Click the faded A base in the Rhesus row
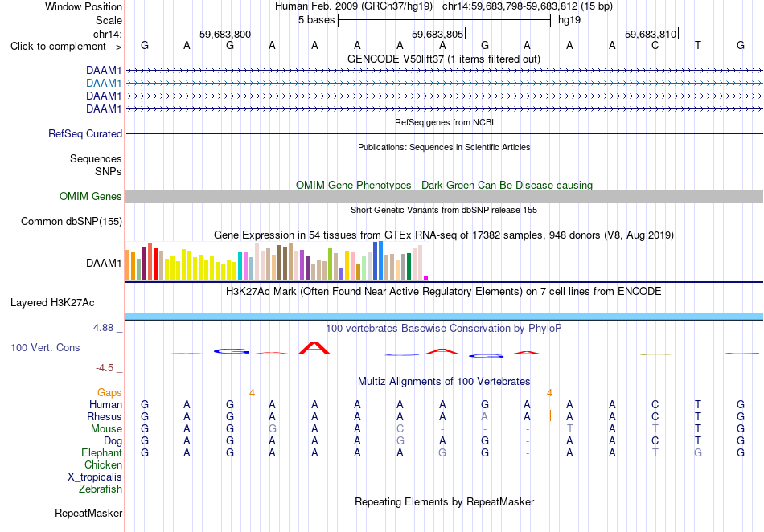The image size is (764, 532). pos(484,416)
